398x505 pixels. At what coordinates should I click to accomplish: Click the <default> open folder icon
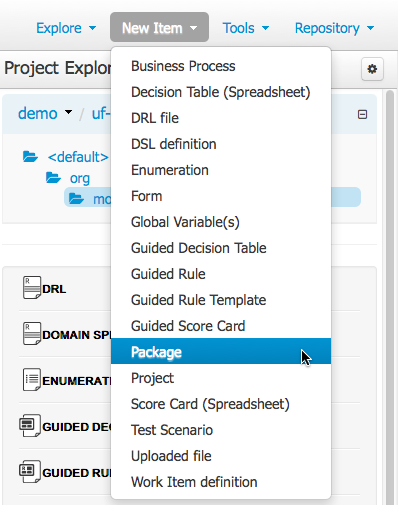[30, 156]
